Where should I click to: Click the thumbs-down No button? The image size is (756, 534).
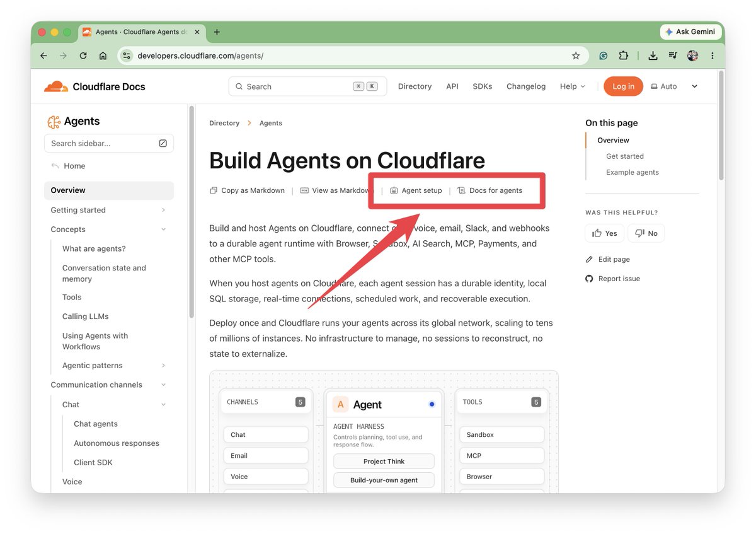[646, 233]
